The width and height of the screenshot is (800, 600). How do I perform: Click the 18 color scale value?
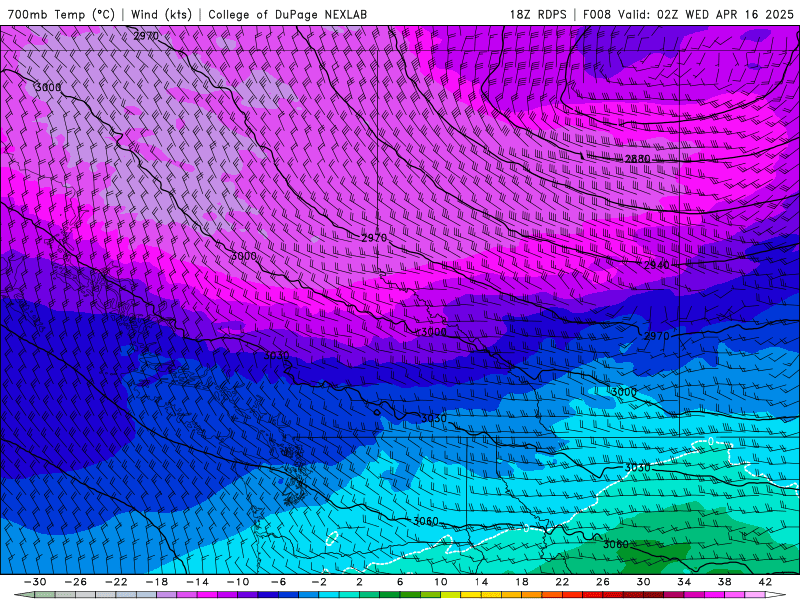pos(521,582)
